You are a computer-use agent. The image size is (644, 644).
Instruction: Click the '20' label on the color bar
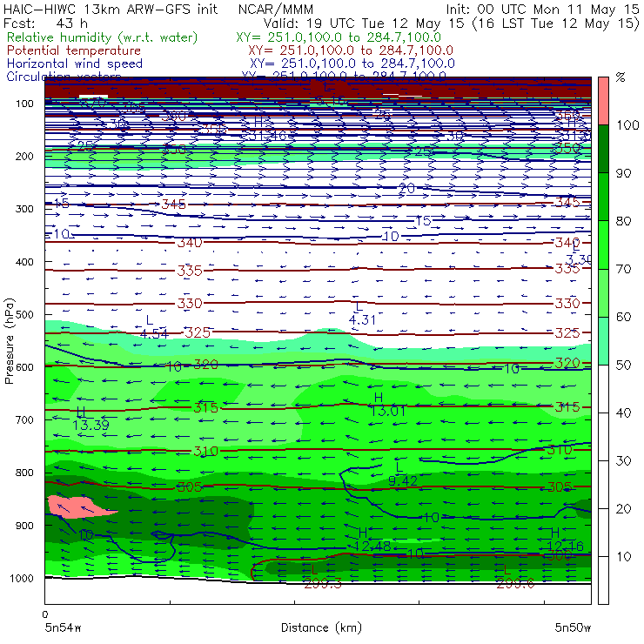pos(624,509)
